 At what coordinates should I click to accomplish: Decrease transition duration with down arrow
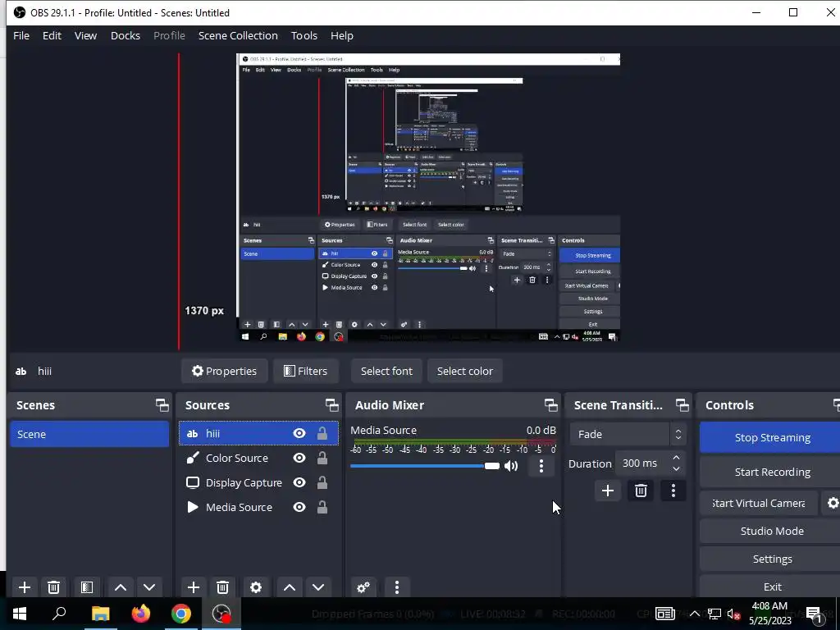676,468
